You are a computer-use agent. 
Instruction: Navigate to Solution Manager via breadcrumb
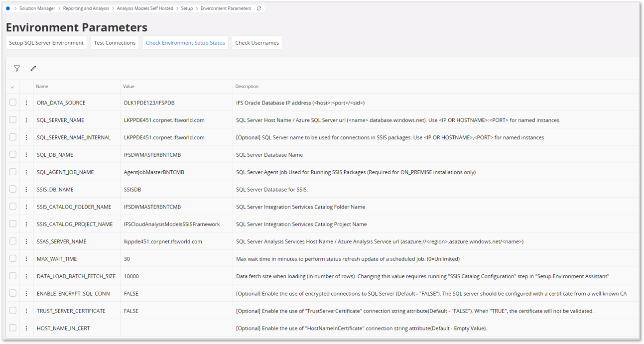click(x=37, y=8)
